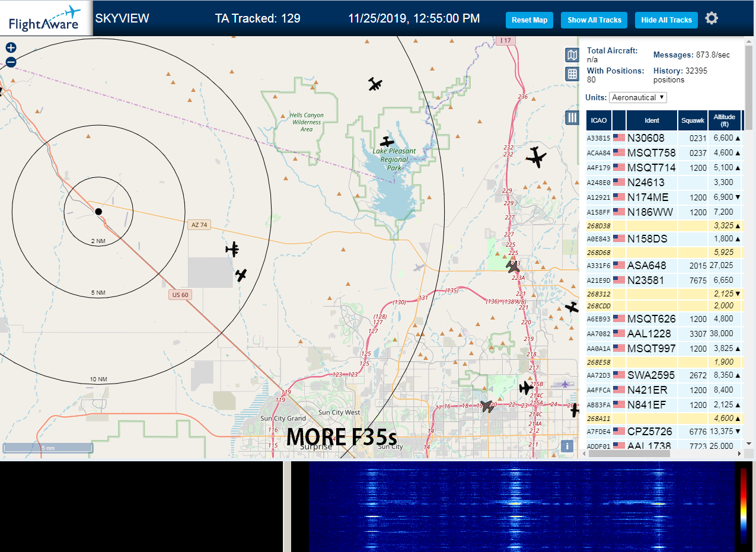The width and height of the screenshot is (756, 552).
Task: Sort table by Altitude (ft) column header
Action: point(725,120)
